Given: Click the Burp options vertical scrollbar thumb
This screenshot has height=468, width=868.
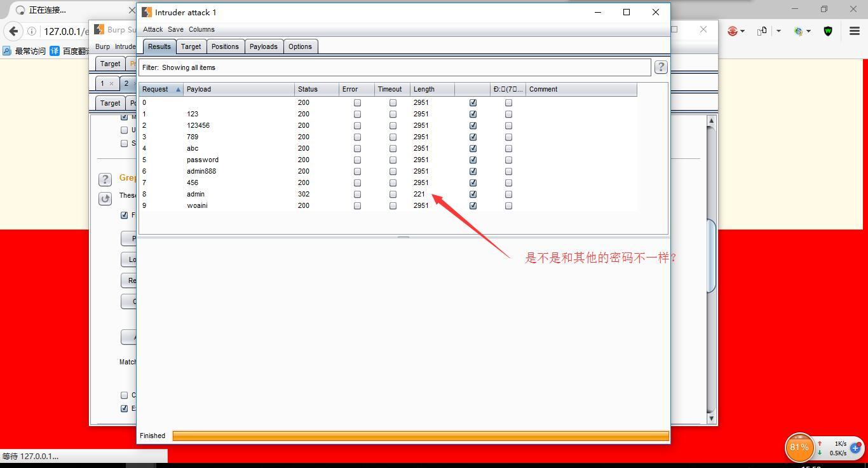Looking at the screenshot, I should coord(711,256).
